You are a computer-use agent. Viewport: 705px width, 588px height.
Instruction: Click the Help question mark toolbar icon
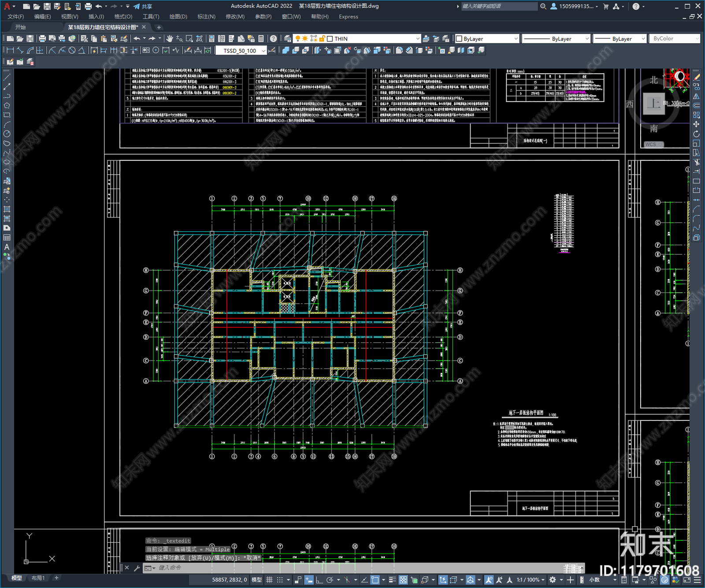(274, 39)
